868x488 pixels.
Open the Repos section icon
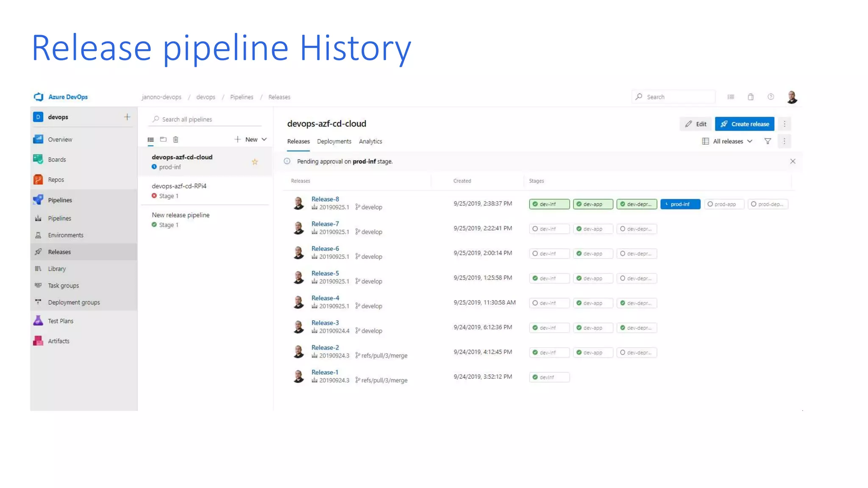tap(38, 180)
